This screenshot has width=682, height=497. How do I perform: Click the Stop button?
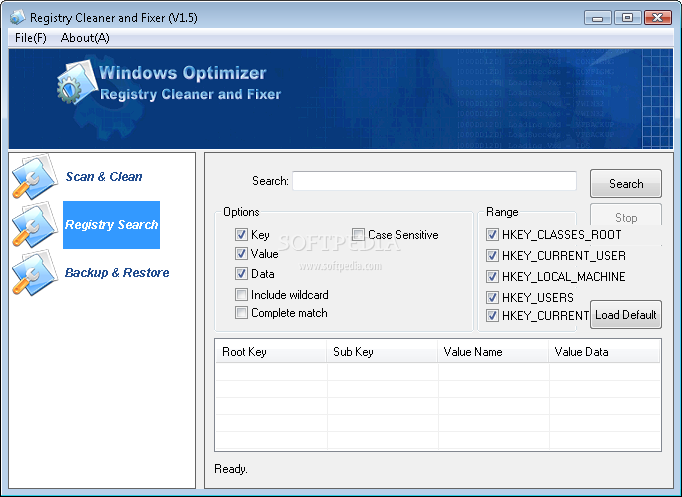click(626, 214)
